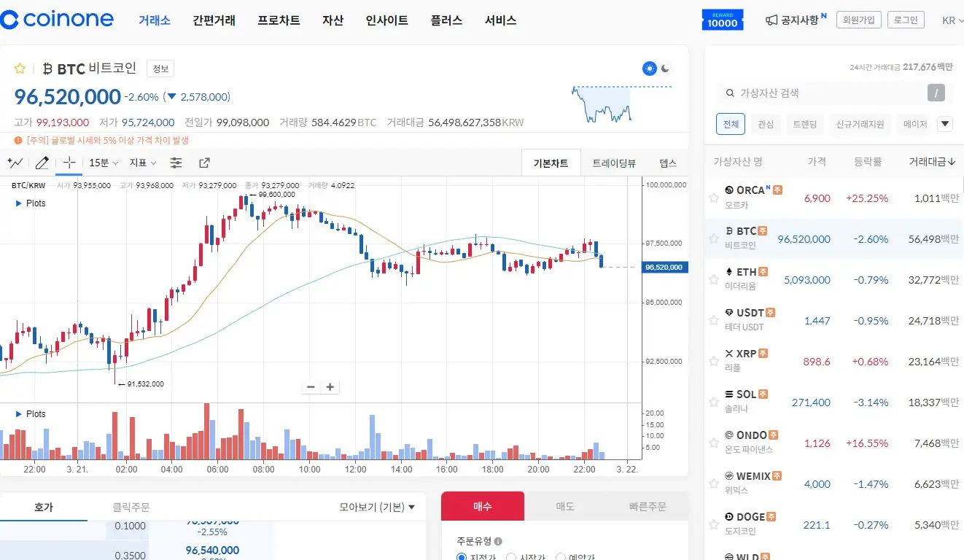Screen dimensions: 964x560
Task: Open the REWARD 10000 coupon banner
Action: coord(722,20)
